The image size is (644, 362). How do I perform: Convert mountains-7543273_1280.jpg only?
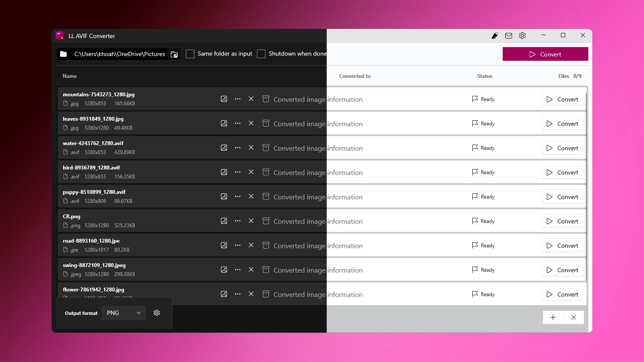(562, 99)
